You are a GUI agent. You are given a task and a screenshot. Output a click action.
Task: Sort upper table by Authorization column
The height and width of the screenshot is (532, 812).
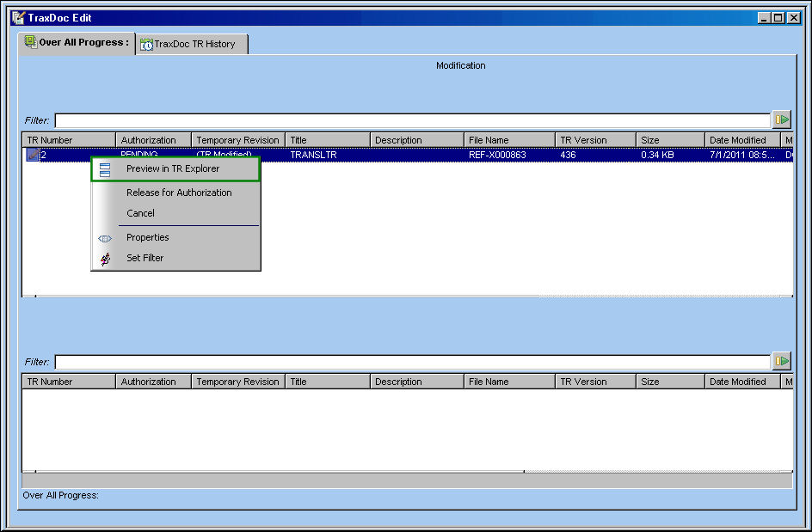153,140
